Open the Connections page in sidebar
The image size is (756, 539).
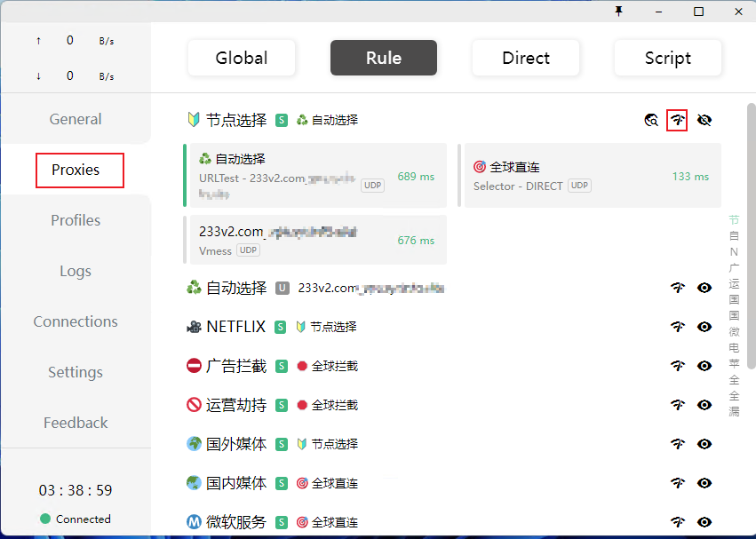point(75,321)
